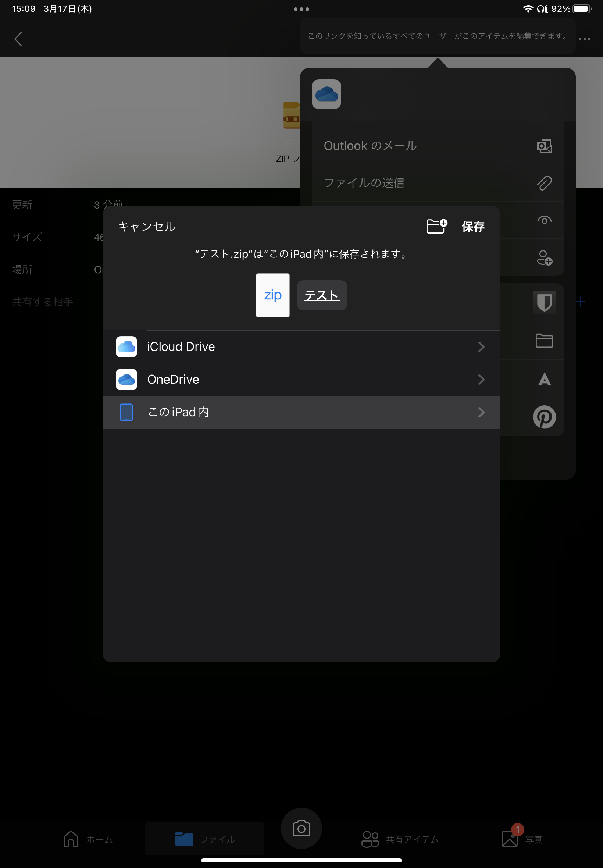
Task: Tap the back arrow icon
Action: pos(18,39)
